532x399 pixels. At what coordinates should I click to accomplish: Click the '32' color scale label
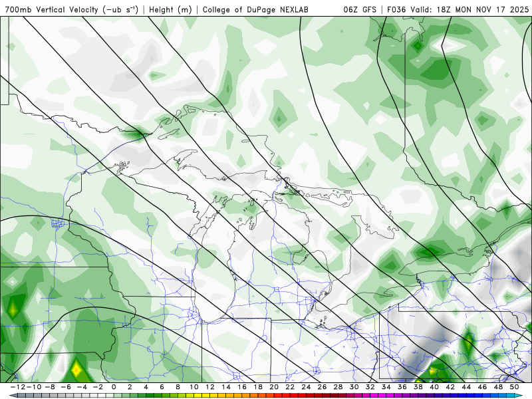(370, 387)
